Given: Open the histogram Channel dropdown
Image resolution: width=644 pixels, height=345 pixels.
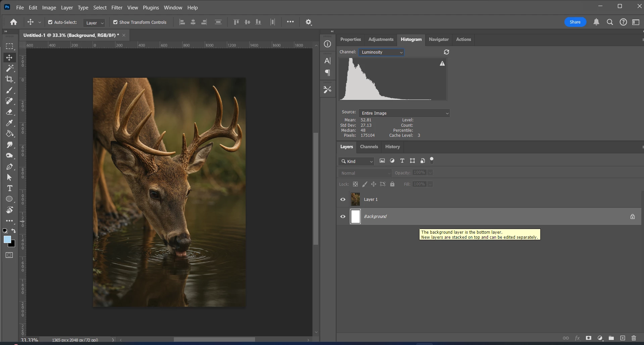Looking at the screenshot, I should (x=381, y=52).
